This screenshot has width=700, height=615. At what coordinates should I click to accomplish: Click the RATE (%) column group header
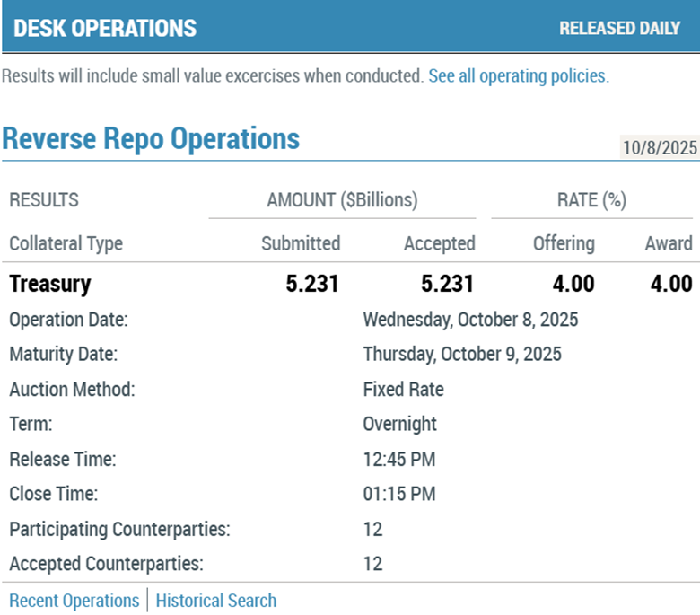point(591,200)
